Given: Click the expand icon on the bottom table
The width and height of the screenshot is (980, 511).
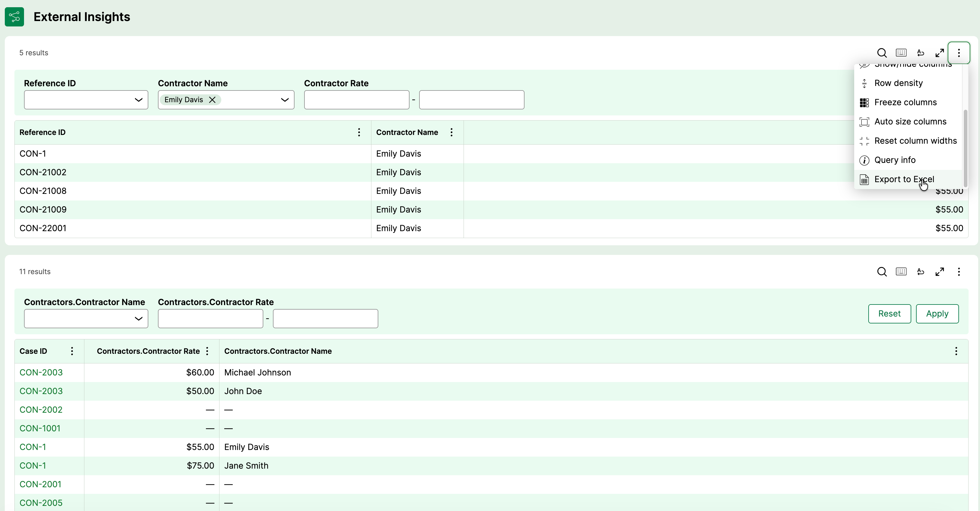Looking at the screenshot, I should (939, 271).
